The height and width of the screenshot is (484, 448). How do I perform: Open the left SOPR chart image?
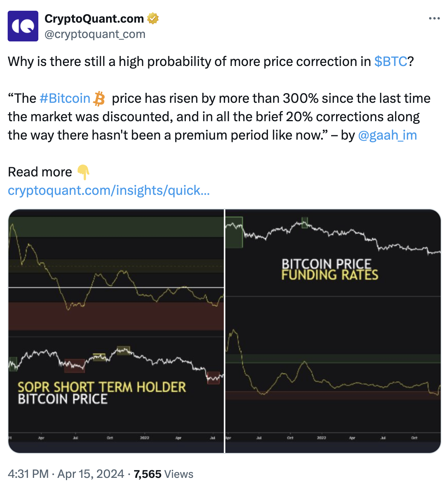tap(116, 331)
